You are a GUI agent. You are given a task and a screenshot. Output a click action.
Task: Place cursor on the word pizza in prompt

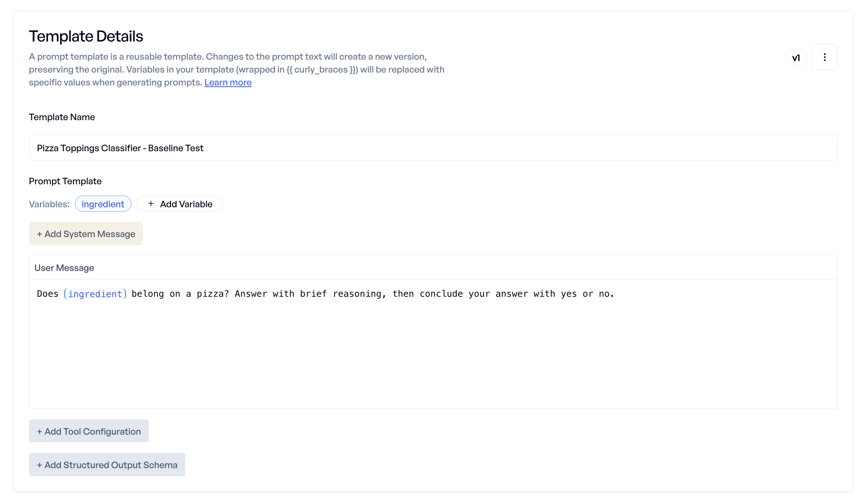[x=213, y=294]
